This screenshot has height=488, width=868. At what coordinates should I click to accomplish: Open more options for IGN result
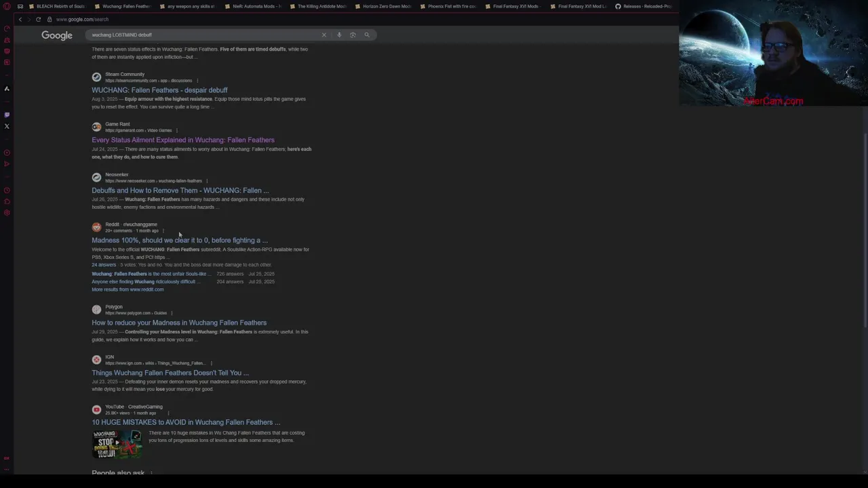pyautogui.click(x=211, y=363)
